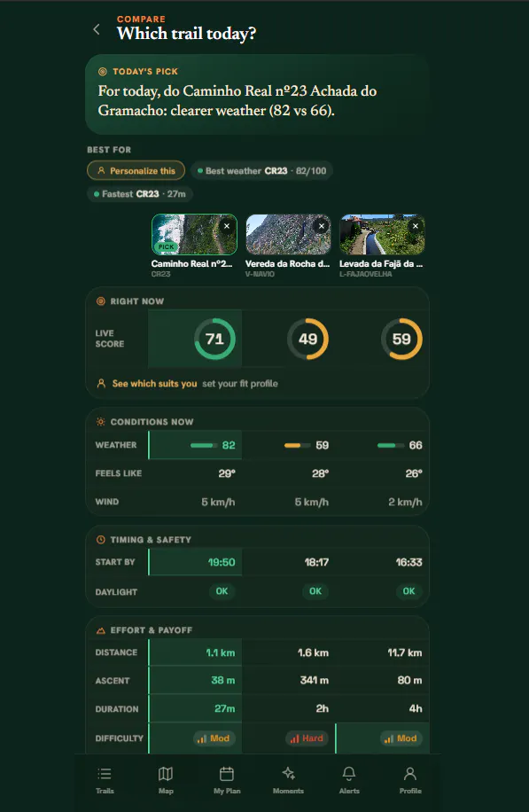
Task: Open Moments sparkle icon
Action: click(x=288, y=774)
